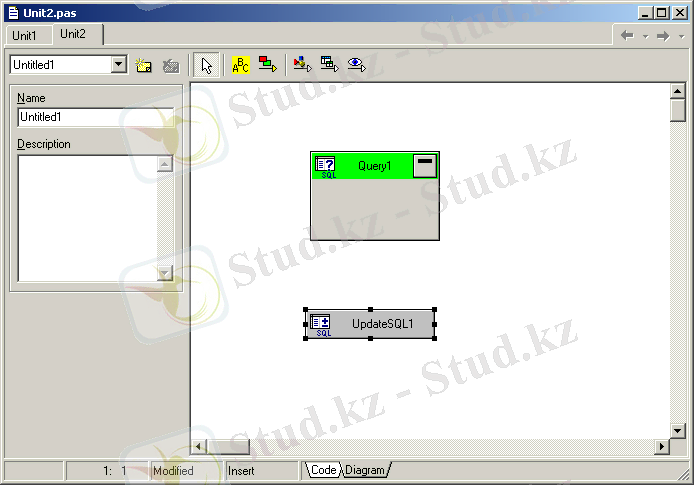694x485 pixels.
Task: Click the diagram horizontal scrollbar thumb
Action: coord(228,447)
